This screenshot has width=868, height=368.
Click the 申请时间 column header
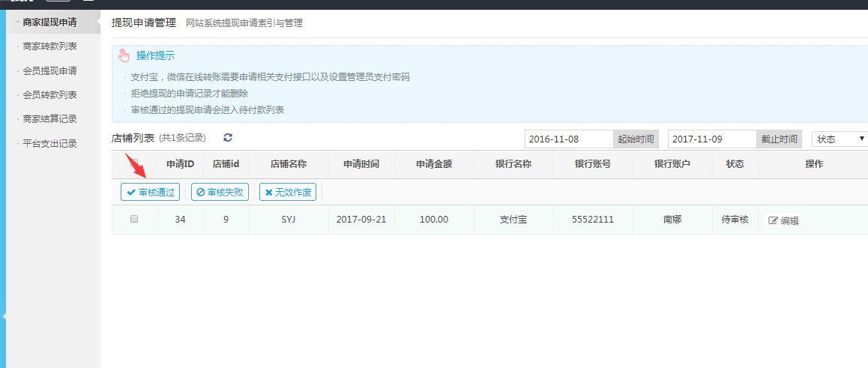(x=361, y=164)
